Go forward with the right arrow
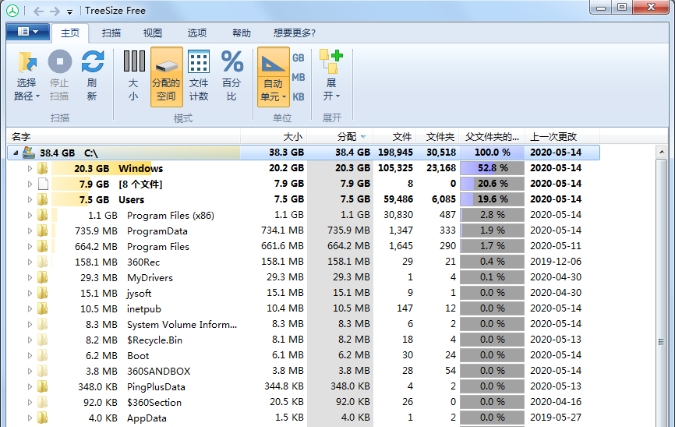The image size is (676, 427). pyautogui.click(x=55, y=11)
